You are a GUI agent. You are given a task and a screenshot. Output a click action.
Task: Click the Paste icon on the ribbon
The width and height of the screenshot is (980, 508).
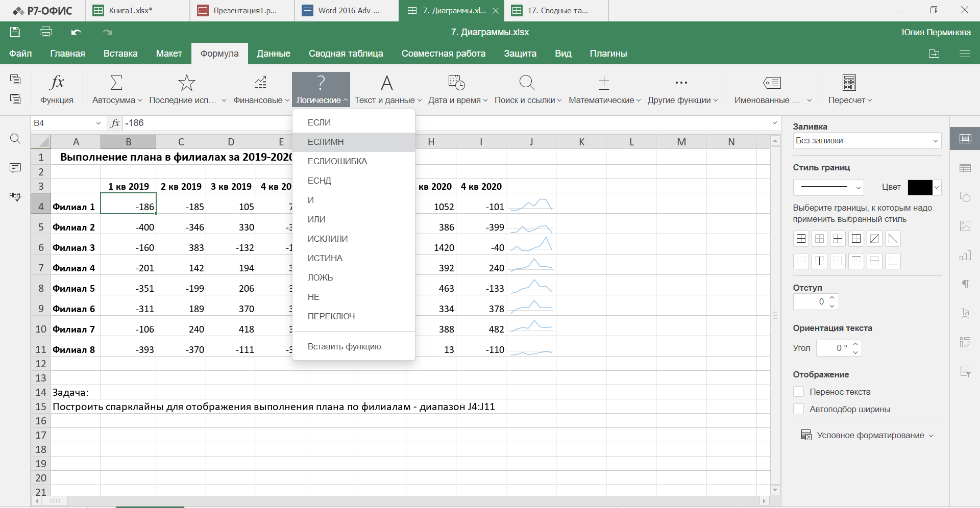pos(15,99)
